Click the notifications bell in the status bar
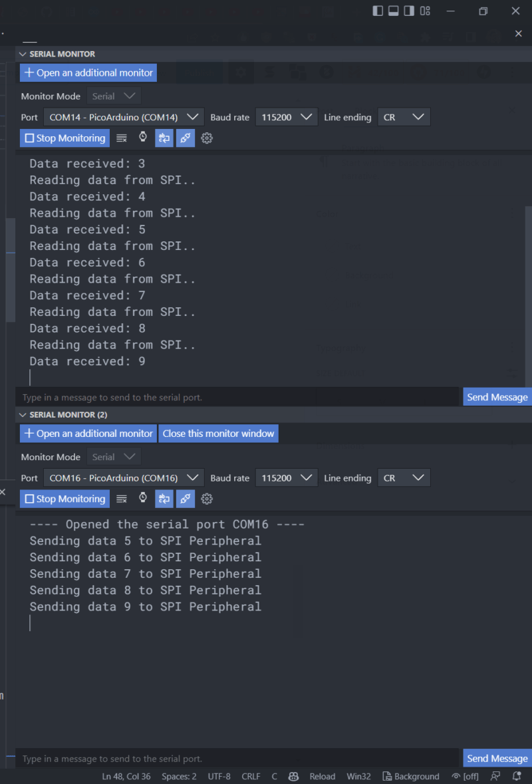The height and width of the screenshot is (784, 532). click(x=517, y=776)
